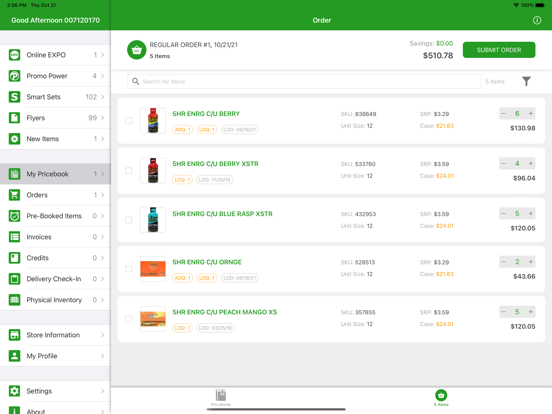Select the PEACH MANGO XS checkbox
Viewport: 552px width, 414px height.
pyautogui.click(x=129, y=319)
